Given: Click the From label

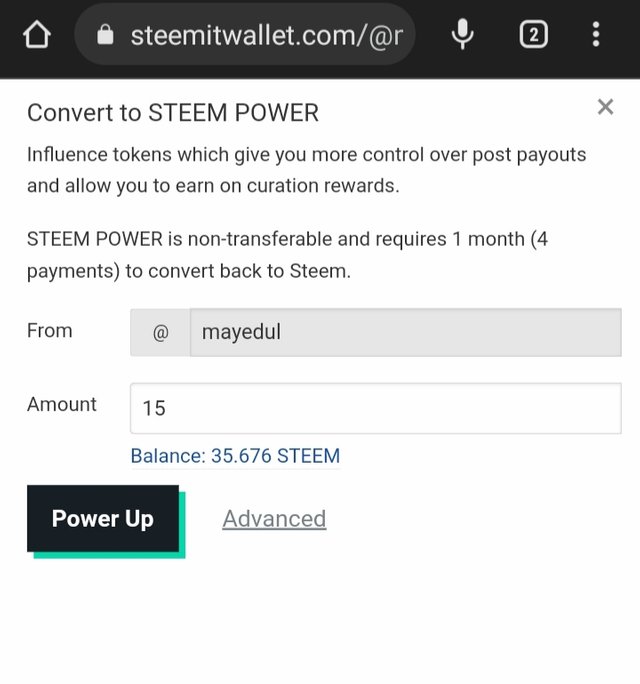Looking at the screenshot, I should tap(50, 331).
